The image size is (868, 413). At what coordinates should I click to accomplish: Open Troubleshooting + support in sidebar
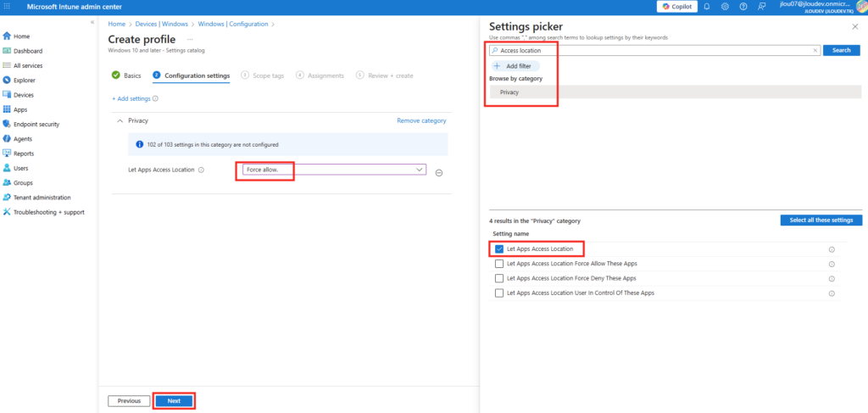click(48, 212)
